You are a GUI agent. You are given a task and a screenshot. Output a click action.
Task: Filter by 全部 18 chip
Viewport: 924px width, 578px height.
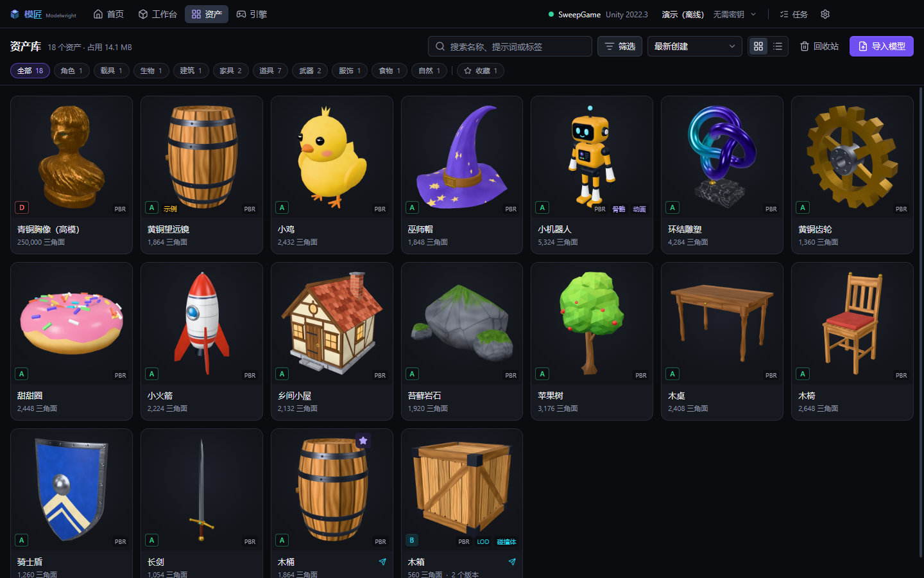click(30, 71)
